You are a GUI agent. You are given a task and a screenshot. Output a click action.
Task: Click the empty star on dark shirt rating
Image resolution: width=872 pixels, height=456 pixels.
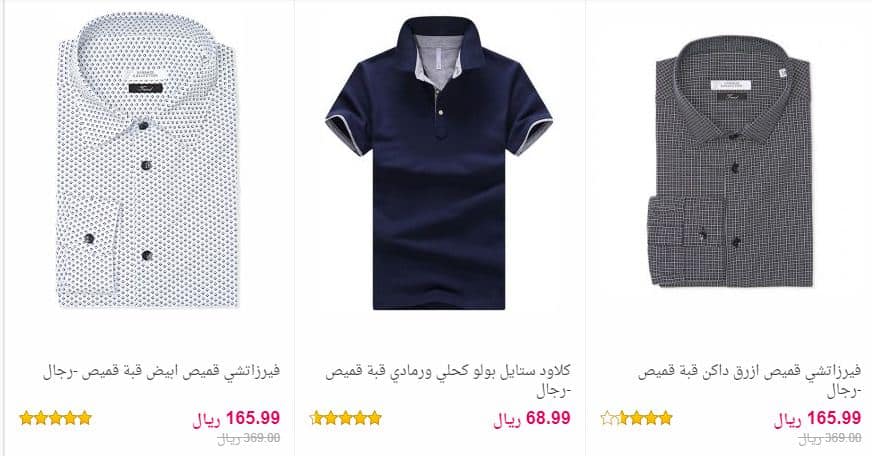point(608,418)
